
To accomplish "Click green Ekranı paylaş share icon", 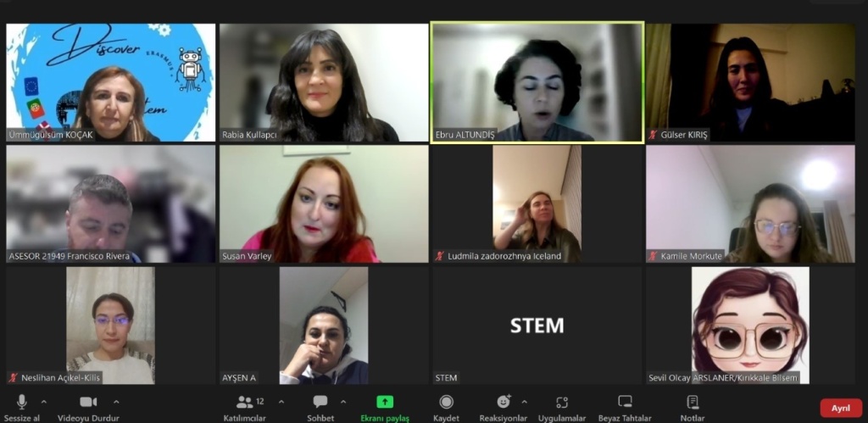I will [385, 402].
